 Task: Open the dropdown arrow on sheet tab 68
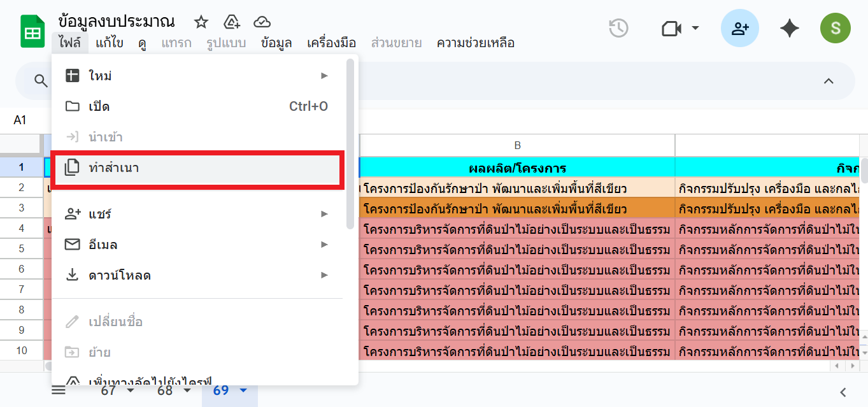click(x=187, y=390)
